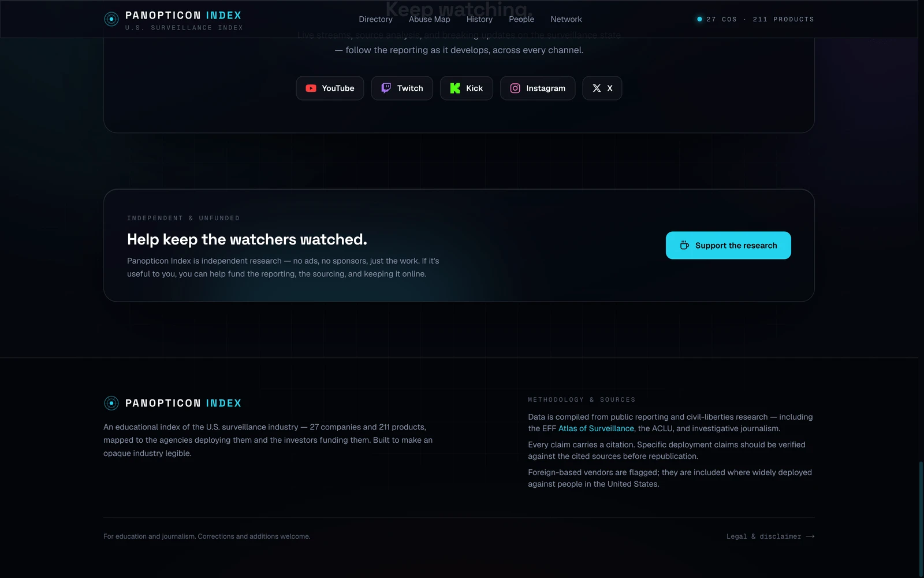Click the PANOPTICON INDEX header wordmark
924x578 pixels.
pos(183,16)
